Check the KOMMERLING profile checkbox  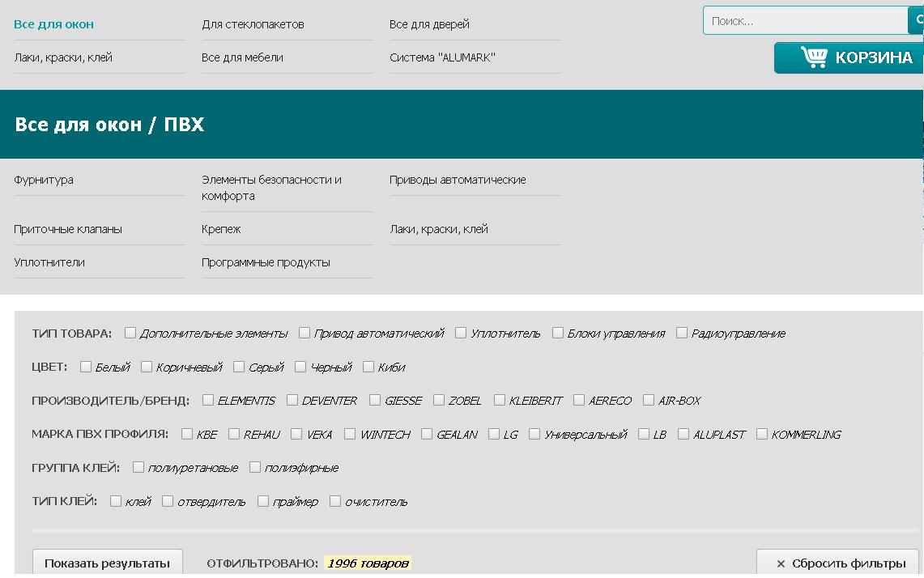click(x=762, y=434)
